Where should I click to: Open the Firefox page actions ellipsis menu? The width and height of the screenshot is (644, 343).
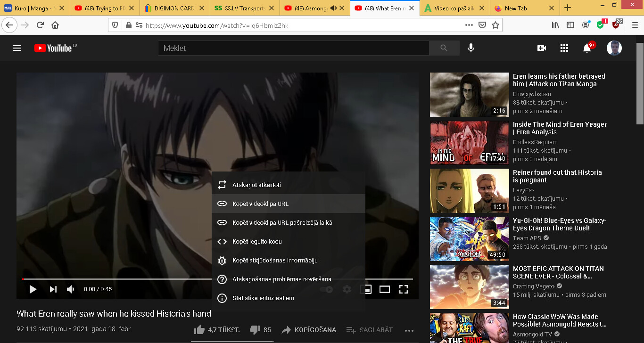tap(469, 25)
